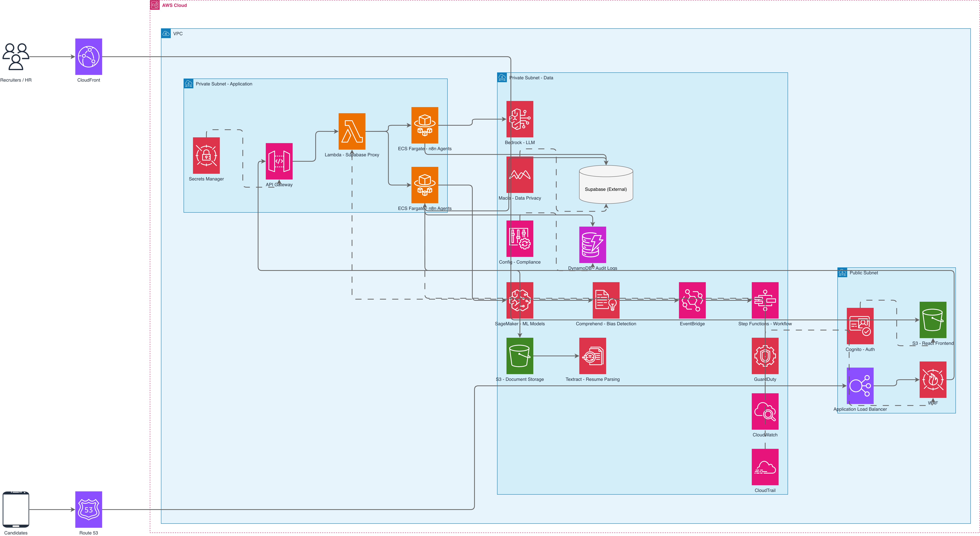This screenshot has height=536, width=980.
Task: Click the S3 Document Storage bucket icon
Action: [x=520, y=356]
